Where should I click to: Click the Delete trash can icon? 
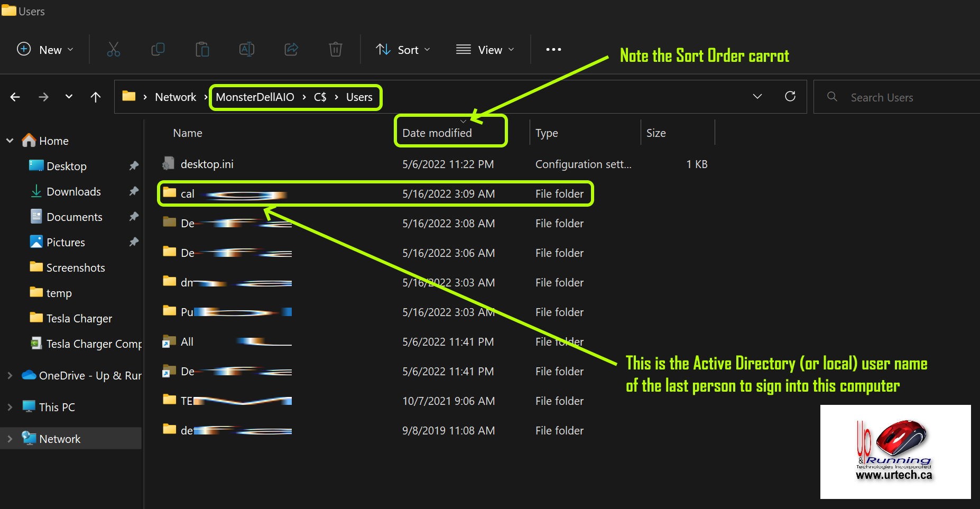335,50
